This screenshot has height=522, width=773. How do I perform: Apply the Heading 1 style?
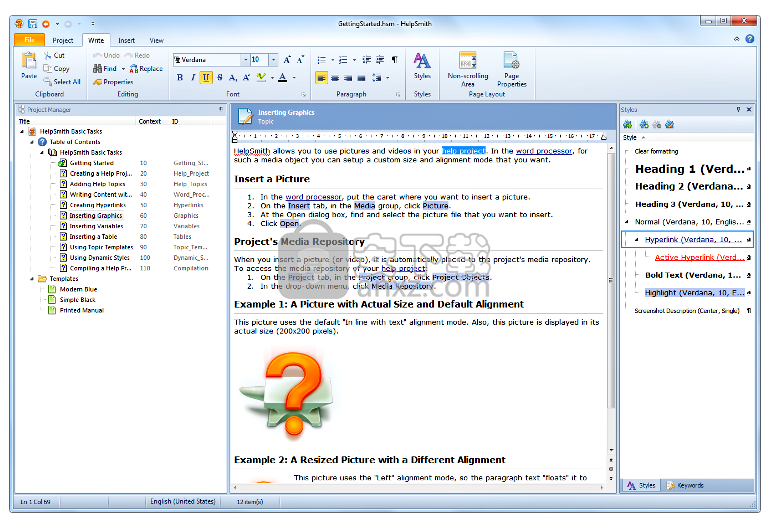point(689,169)
